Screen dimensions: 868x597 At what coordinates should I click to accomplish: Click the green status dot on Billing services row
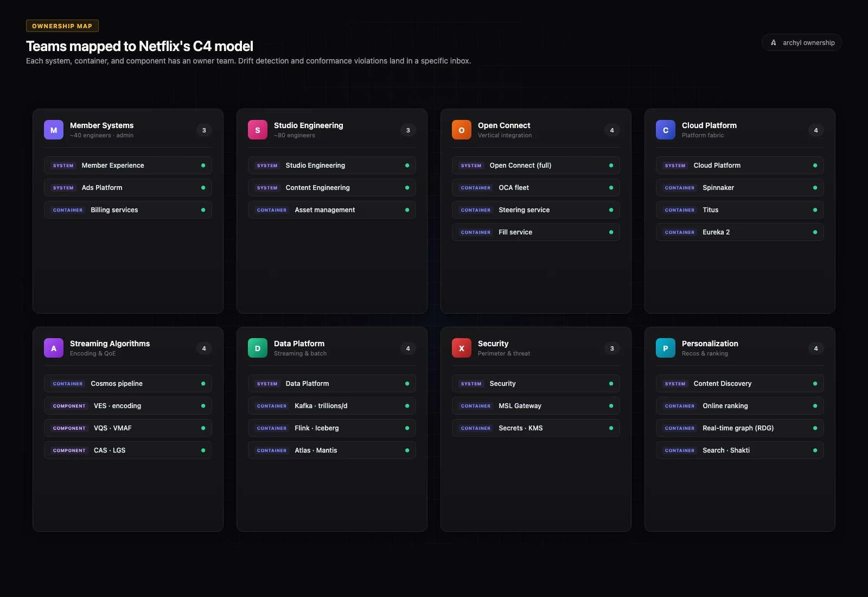(x=203, y=210)
